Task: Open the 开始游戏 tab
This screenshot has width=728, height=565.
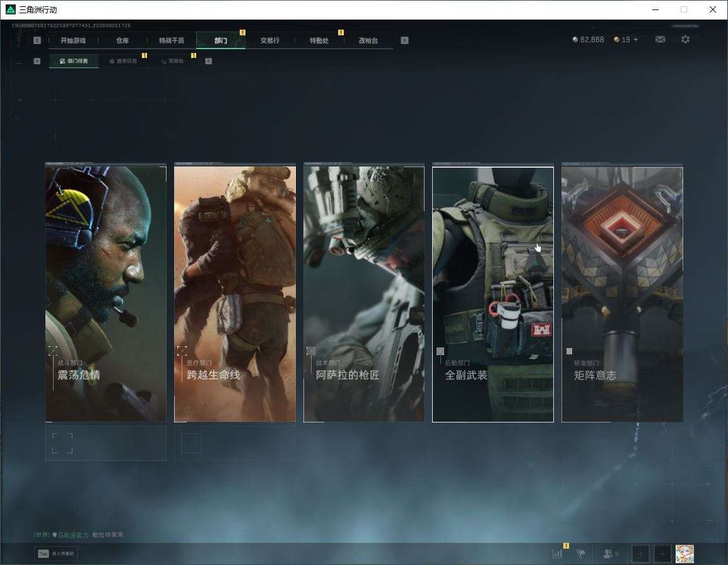Action: 73,40
